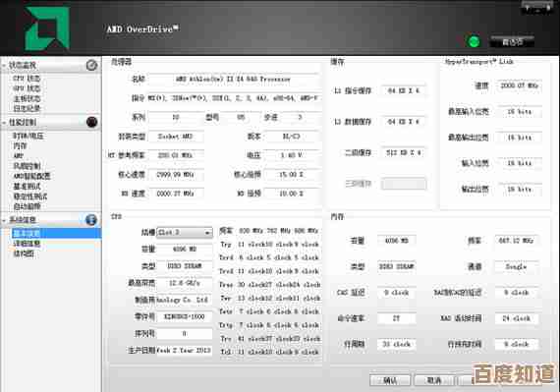This screenshot has width=560, height=392.
Task: Collapse the 系统信息 sidebar section
Action: tap(4, 220)
